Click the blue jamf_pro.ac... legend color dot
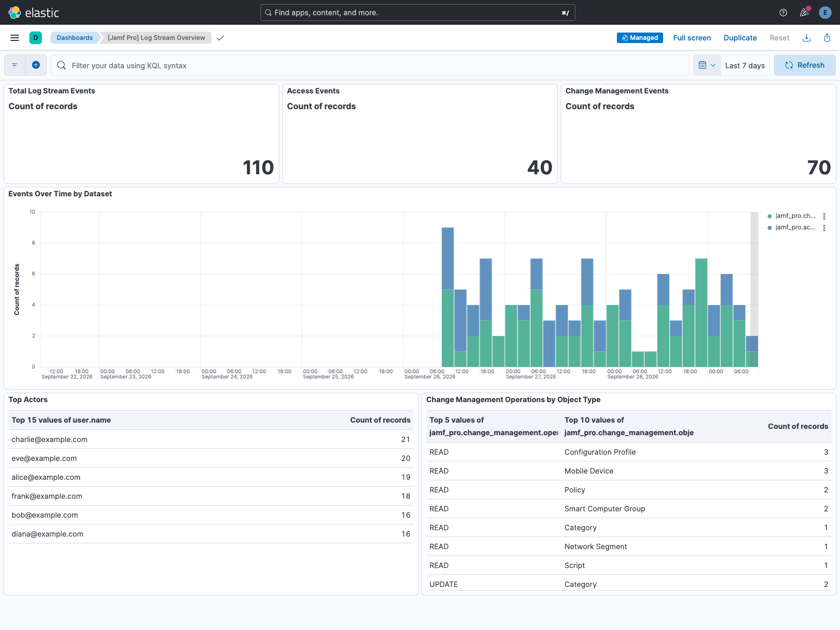The width and height of the screenshot is (840, 630). click(x=770, y=228)
